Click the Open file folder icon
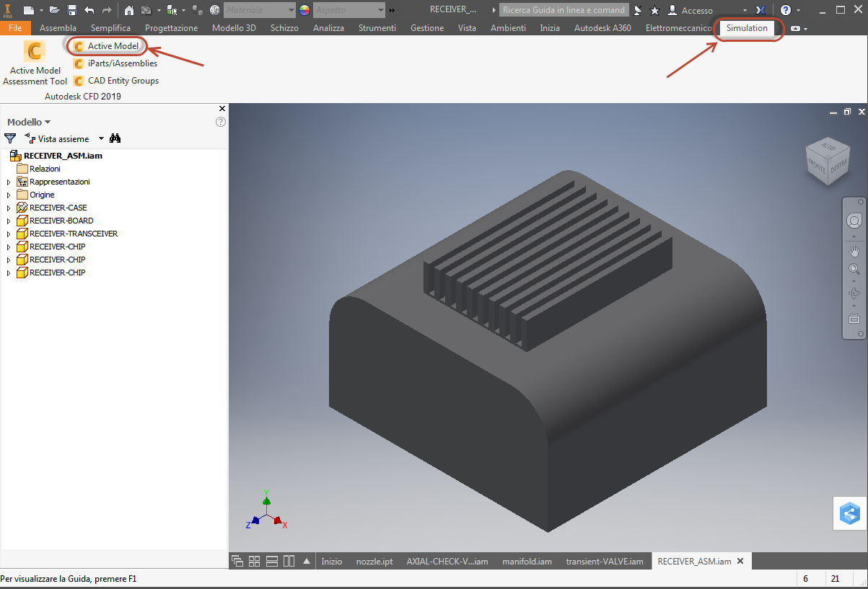 (54, 10)
